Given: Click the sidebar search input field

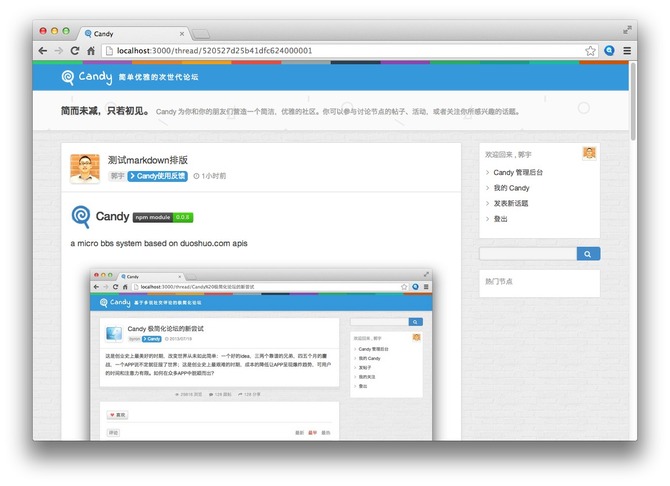Looking at the screenshot, I should [528, 253].
